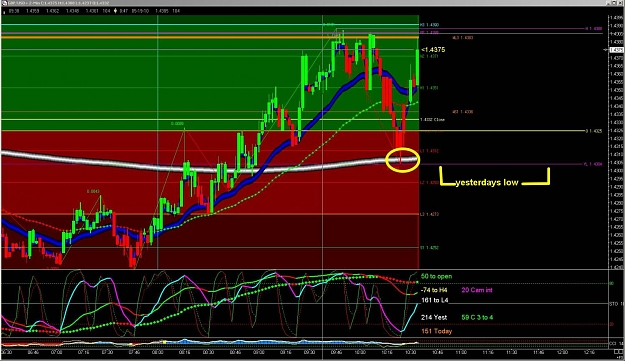Click the 11:00 time axis label
The height and width of the screenshot is (361, 625).
coord(461,353)
